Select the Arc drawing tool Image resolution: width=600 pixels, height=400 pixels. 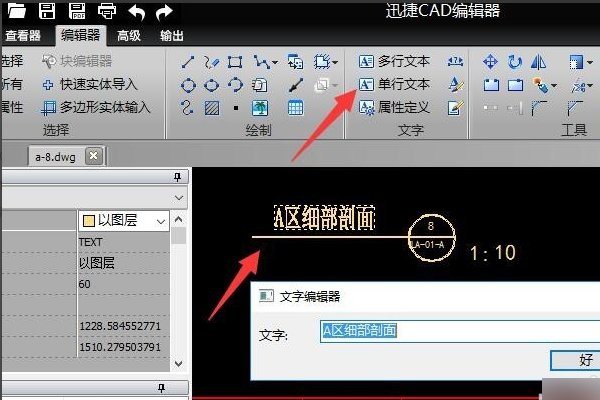(x=235, y=85)
